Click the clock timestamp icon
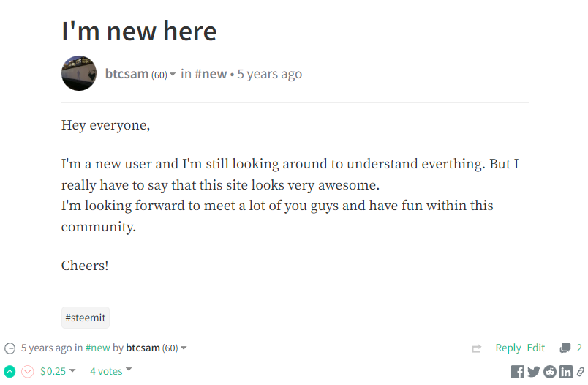This screenshot has height=385, width=588. [10, 348]
